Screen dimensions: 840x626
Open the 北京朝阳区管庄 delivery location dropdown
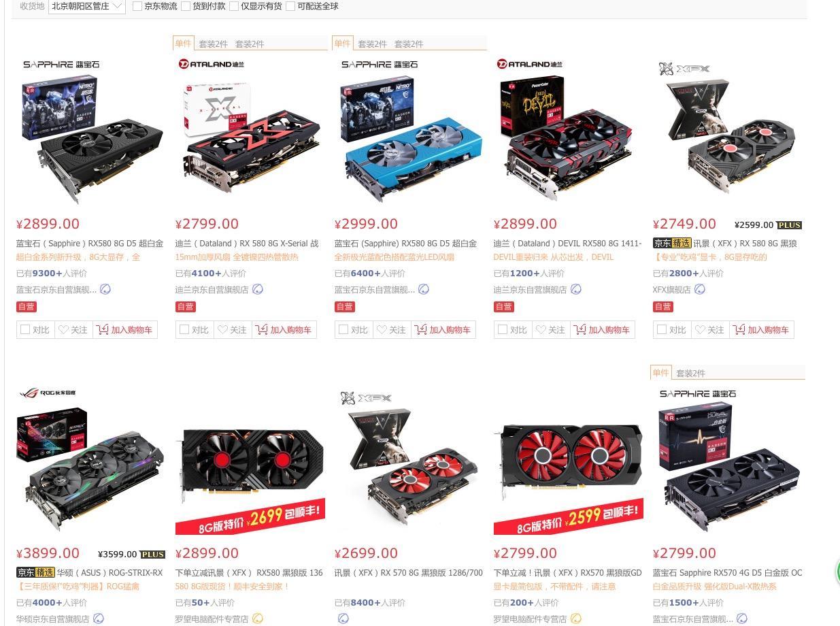tap(87, 6)
